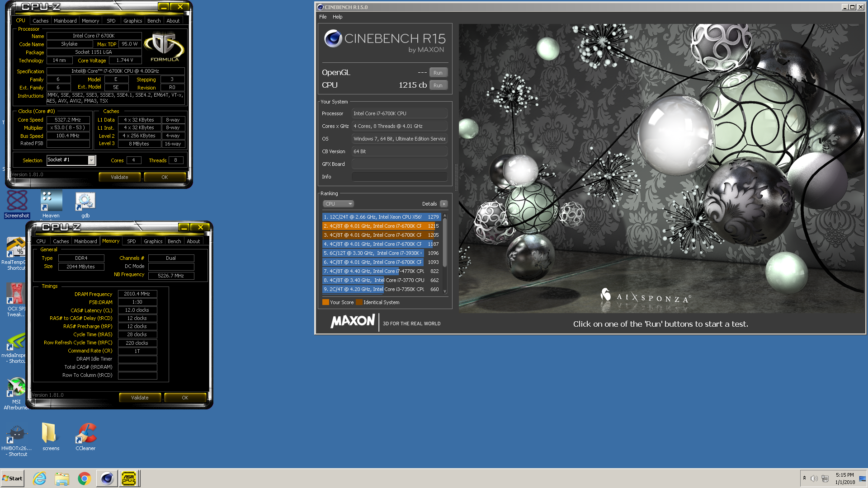
Task: Show hidden system tray icons
Action: 804,478
